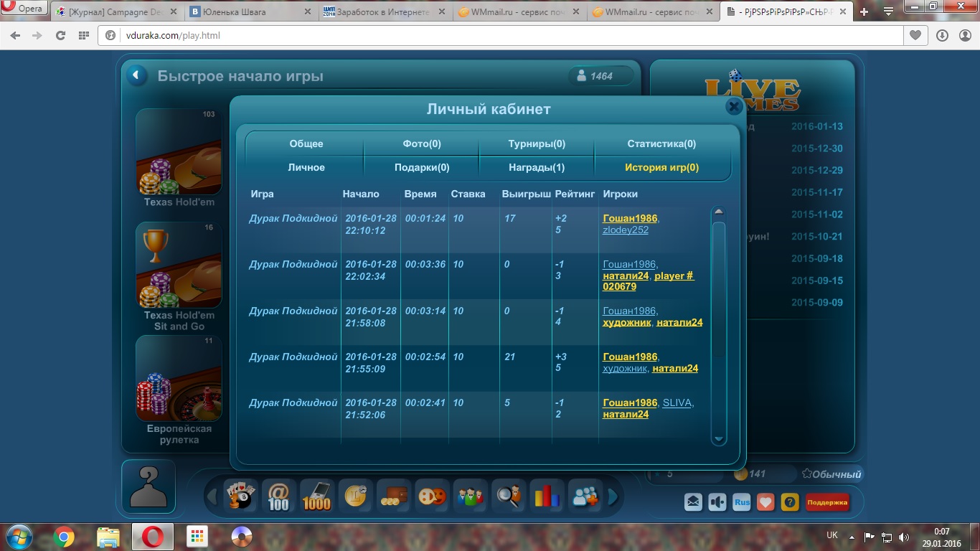980x551 pixels.
Task: Reload the page
Action: (x=60, y=35)
